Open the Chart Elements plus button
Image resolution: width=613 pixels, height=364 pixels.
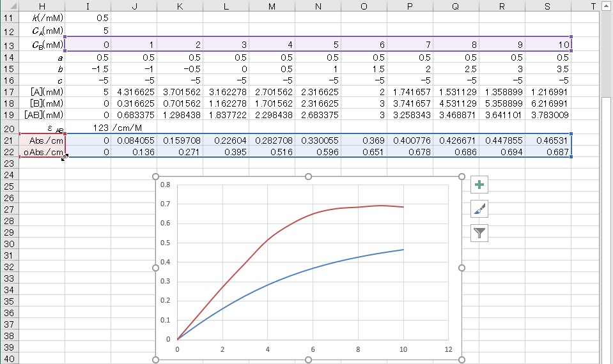coord(479,185)
